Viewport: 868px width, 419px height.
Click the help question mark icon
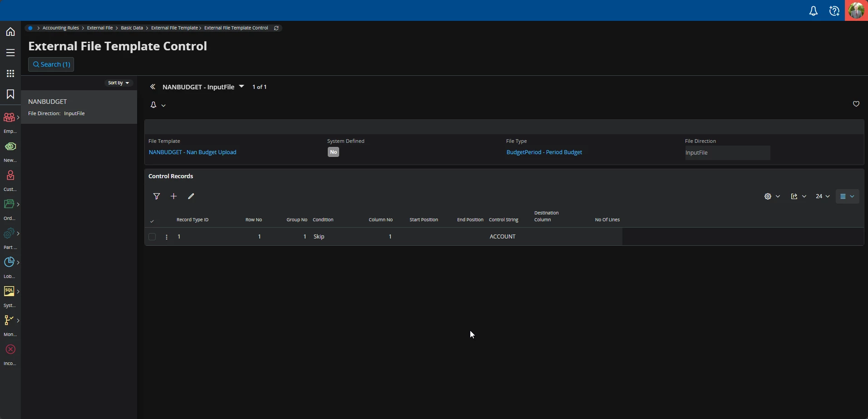tap(834, 11)
